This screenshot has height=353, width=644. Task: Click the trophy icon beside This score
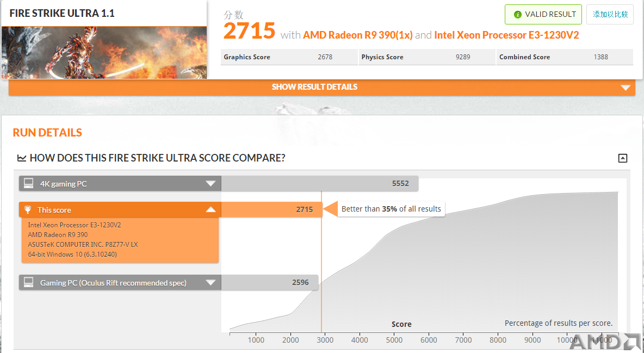pos(28,209)
